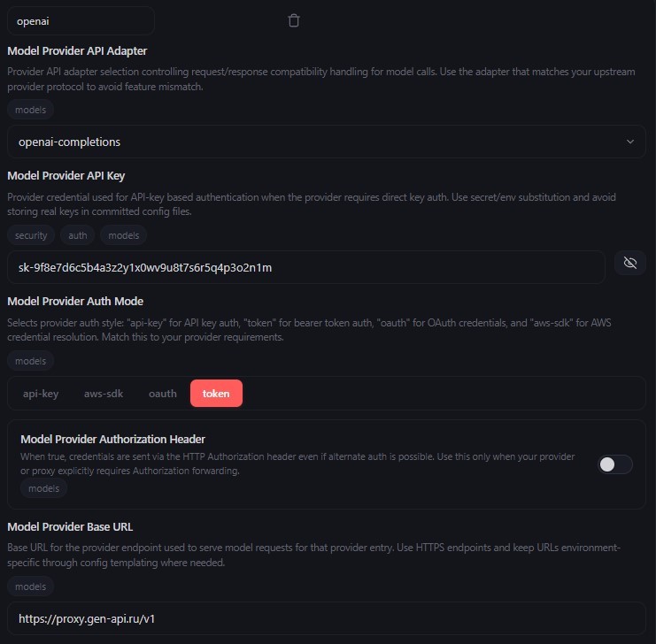The image size is (656, 644).
Task: Click into the API key text field
Action: point(305,267)
